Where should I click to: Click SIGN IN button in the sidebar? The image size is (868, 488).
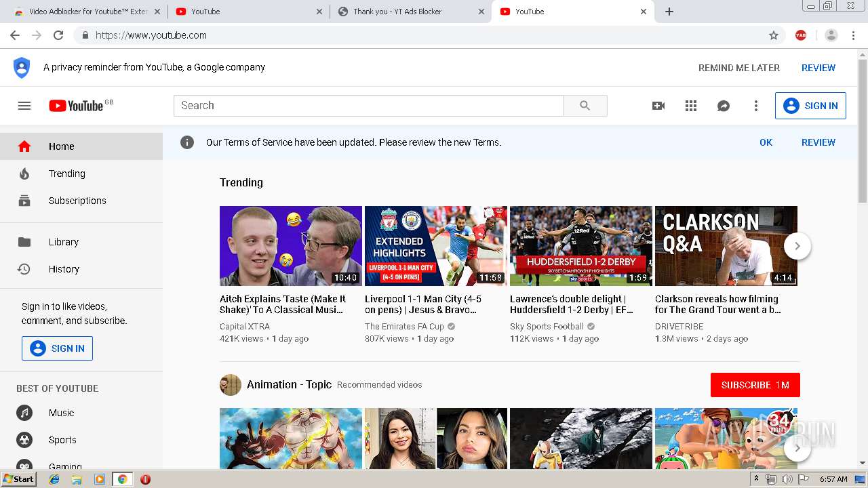[x=57, y=348]
